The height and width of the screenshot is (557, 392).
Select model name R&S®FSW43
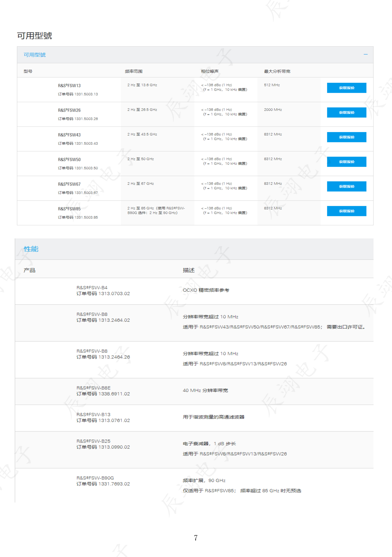pos(69,135)
